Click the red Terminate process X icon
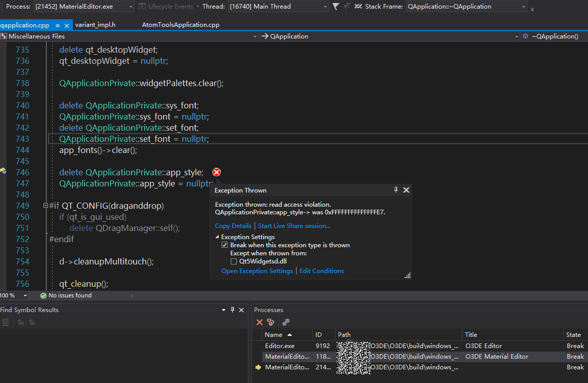Viewport: 588px width, 383px height. pos(260,322)
